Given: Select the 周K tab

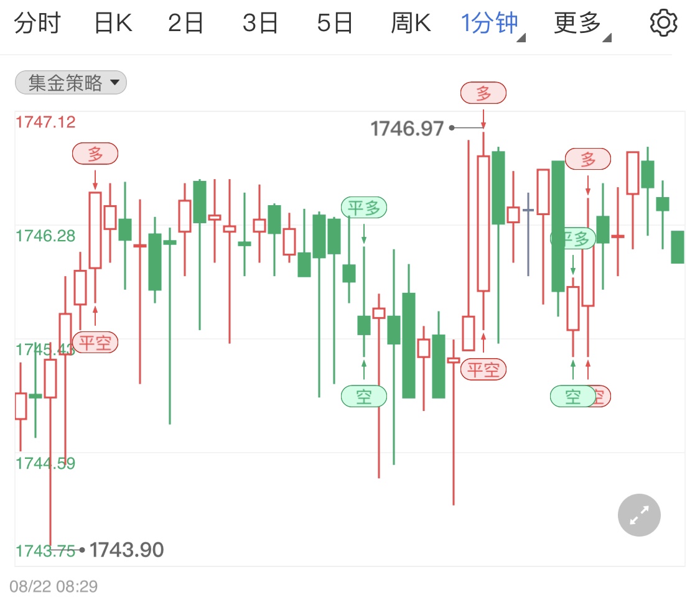Looking at the screenshot, I should tap(411, 24).
